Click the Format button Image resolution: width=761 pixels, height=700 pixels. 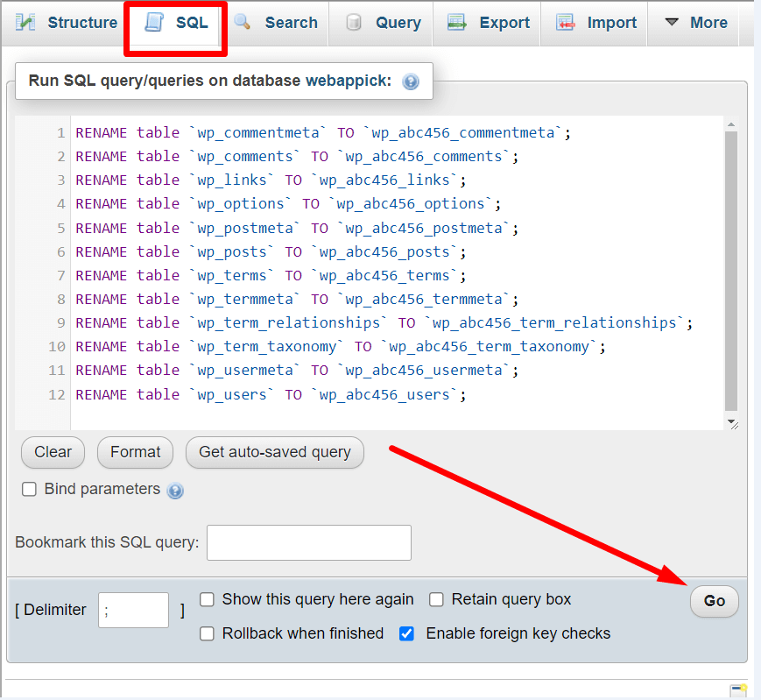pyautogui.click(x=136, y=452)
